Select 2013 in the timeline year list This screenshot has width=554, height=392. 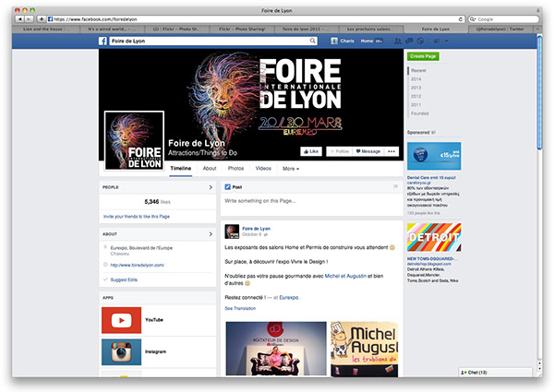[x=415, y=87]
